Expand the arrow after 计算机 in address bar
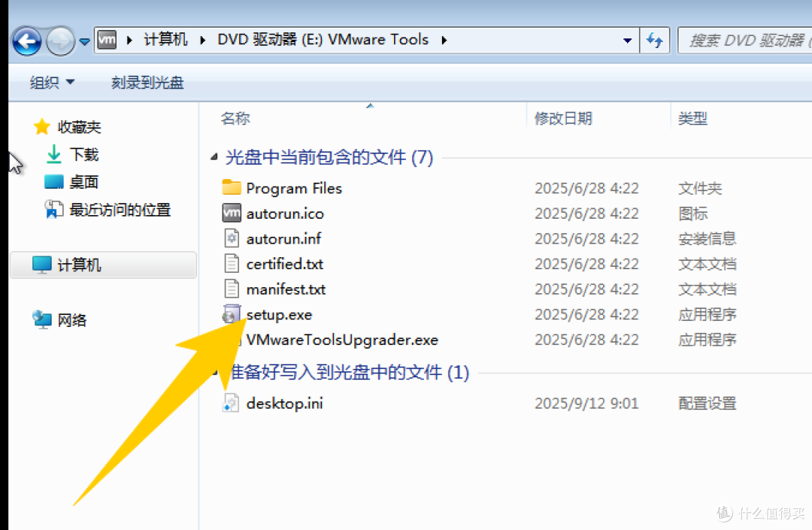 click(202, 40)
